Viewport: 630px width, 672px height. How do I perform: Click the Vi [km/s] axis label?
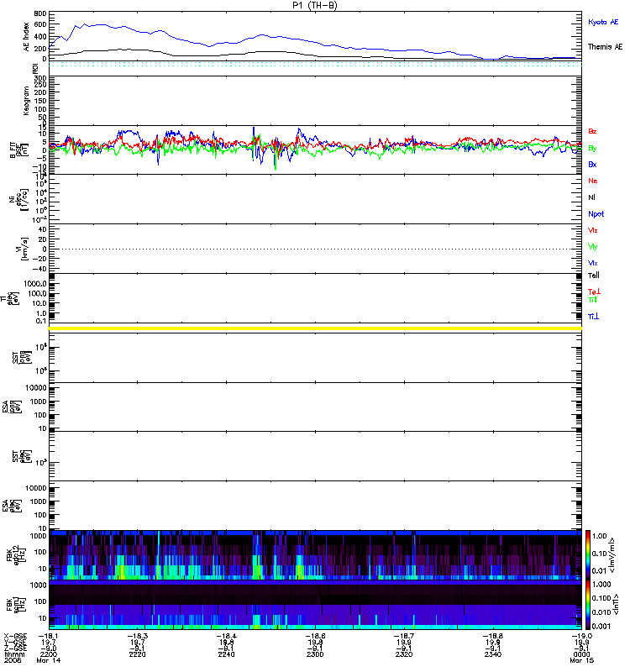(x=22, y=249)
